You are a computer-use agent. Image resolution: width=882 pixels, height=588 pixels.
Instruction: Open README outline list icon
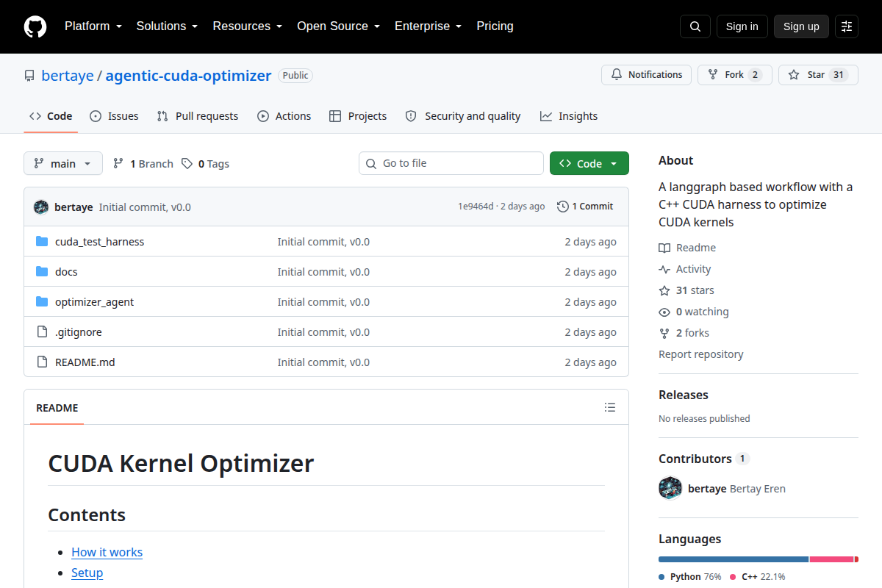click(x=610, y=407)
